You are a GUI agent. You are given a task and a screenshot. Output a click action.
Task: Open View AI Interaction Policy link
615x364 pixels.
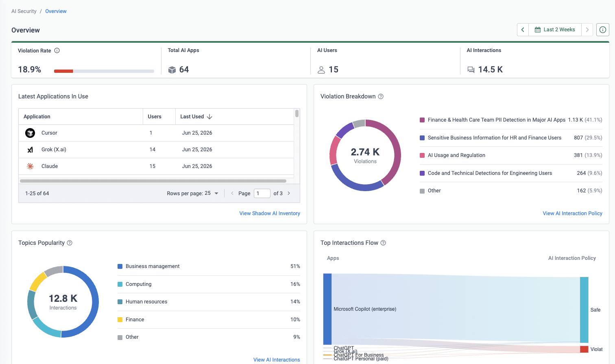pyautogui.click(x=572, y=213)
